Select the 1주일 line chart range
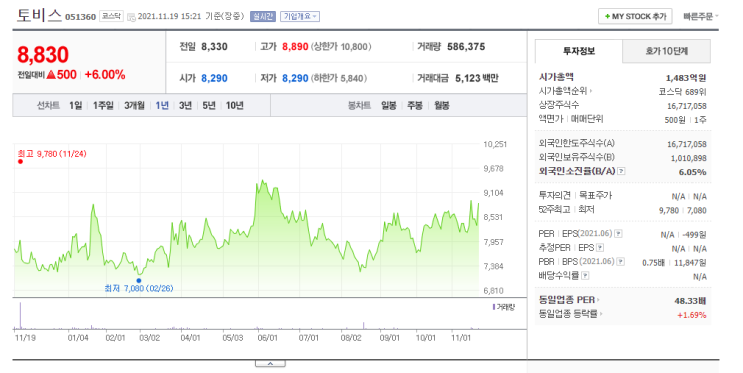743x373 pixels. point(103,105)
